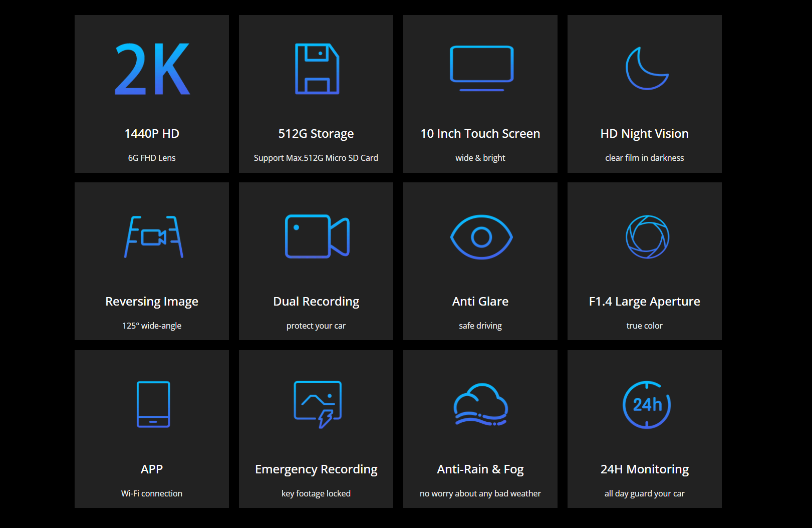This screenshot has height=528, width=812.
Task: Click the 'all day guard your car' caption
Action: 644,493
